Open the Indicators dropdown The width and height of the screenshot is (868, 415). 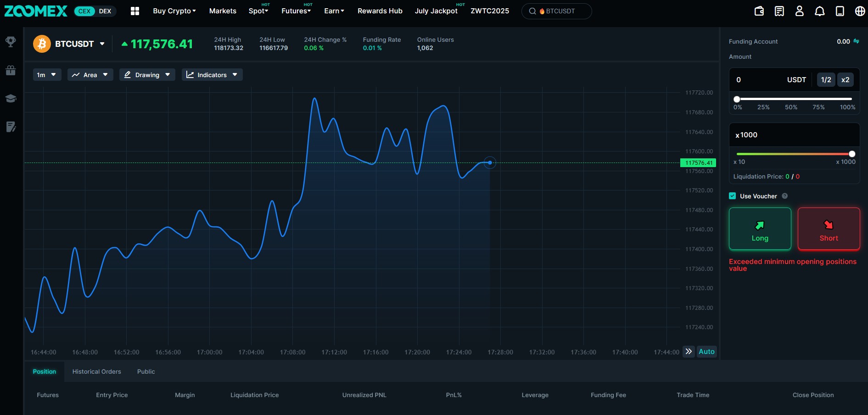pyautogui.click(x=212, y=75)
